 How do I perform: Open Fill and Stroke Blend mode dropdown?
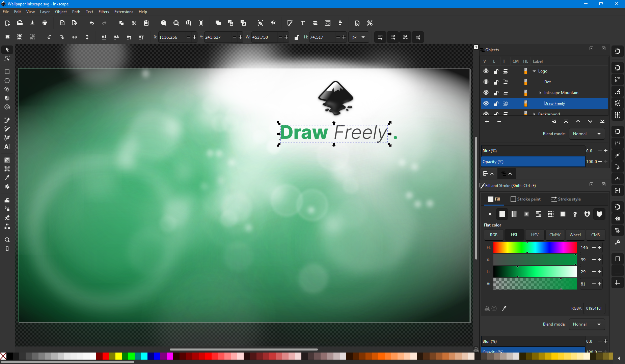(587, 324)
